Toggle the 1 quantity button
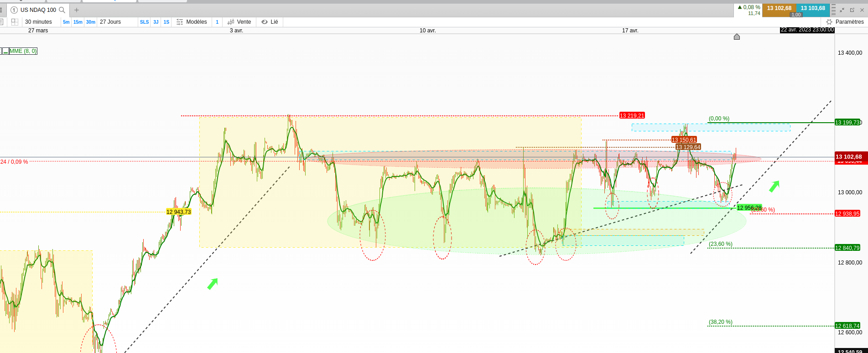The width and height of the screenshot is (868, 353). (217, 22)
